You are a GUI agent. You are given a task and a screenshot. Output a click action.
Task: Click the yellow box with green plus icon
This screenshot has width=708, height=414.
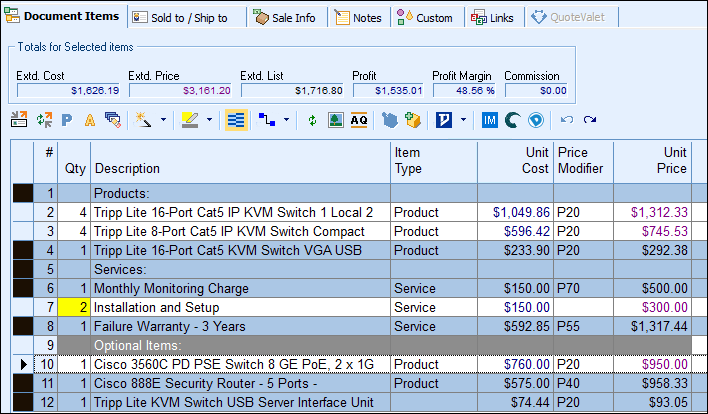click(413, 120)
